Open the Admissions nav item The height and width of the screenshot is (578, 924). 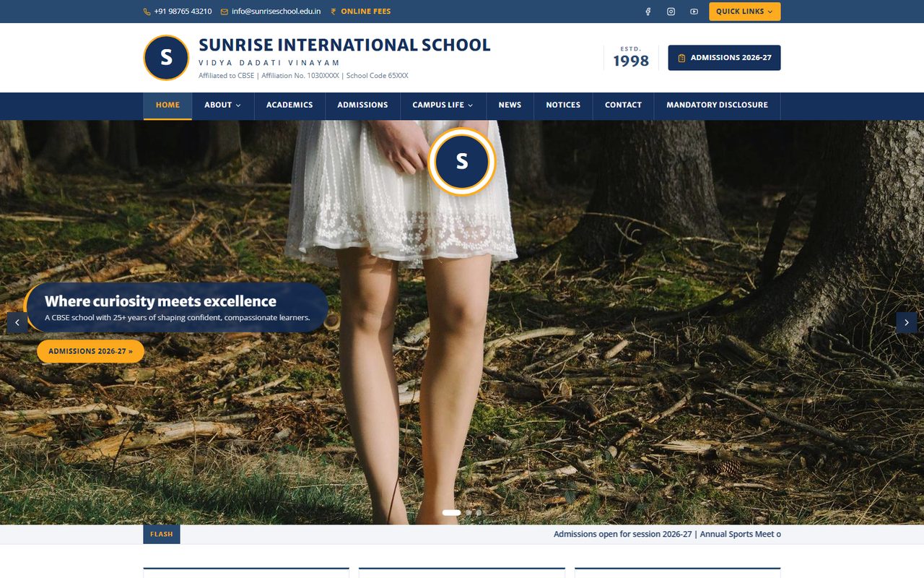point(362,105)
